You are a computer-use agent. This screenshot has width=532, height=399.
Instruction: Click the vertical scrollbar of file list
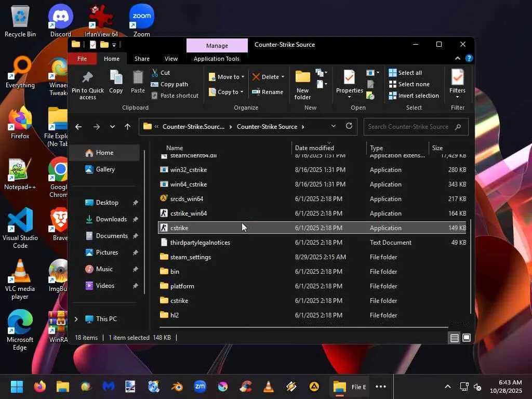click(471, 267)
